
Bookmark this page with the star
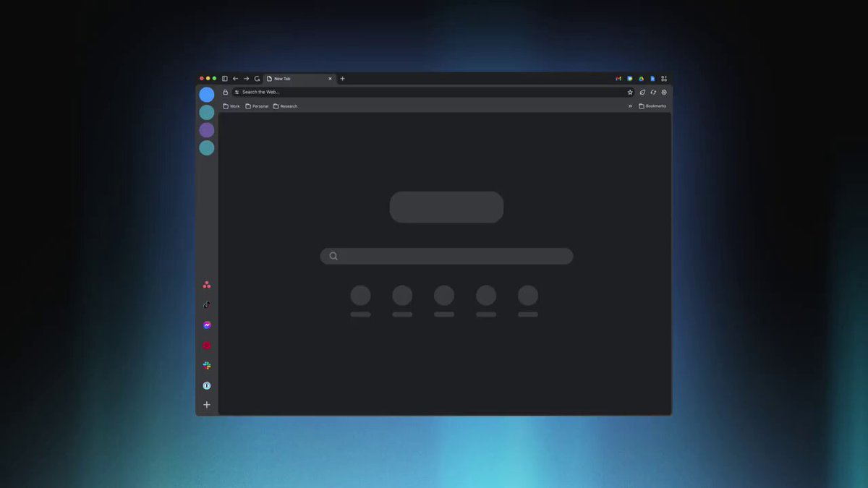pyautogui.click(x=630, y=93)
